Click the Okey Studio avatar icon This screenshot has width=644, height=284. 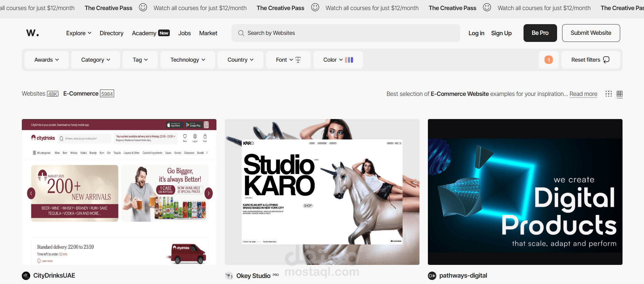pos(229,276)
